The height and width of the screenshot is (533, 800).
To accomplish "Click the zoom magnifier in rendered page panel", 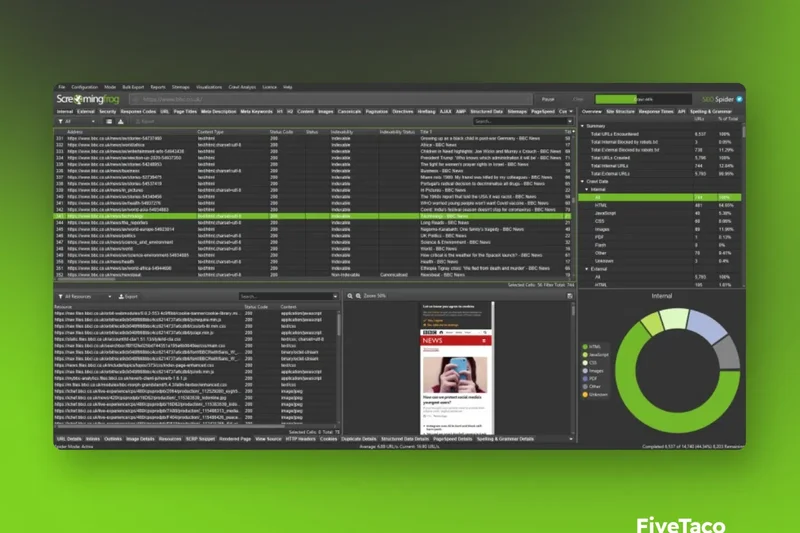I will tap(349, 297).
